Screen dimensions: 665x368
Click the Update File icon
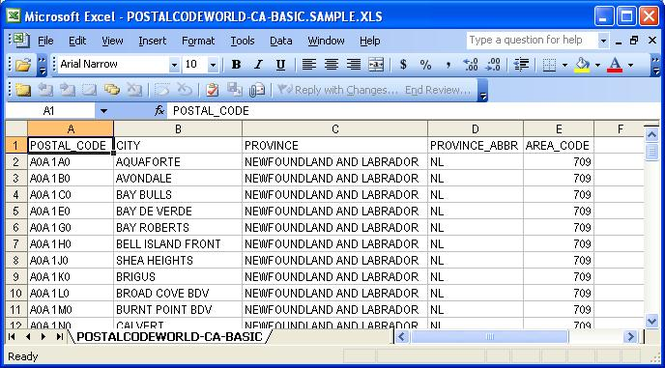pyautogui.click(x=234, y=89)
